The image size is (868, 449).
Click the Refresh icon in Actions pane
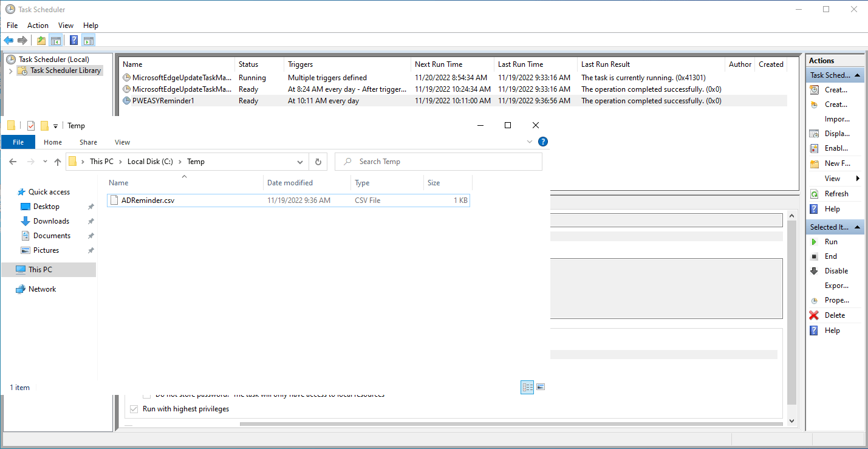[814, 194]
